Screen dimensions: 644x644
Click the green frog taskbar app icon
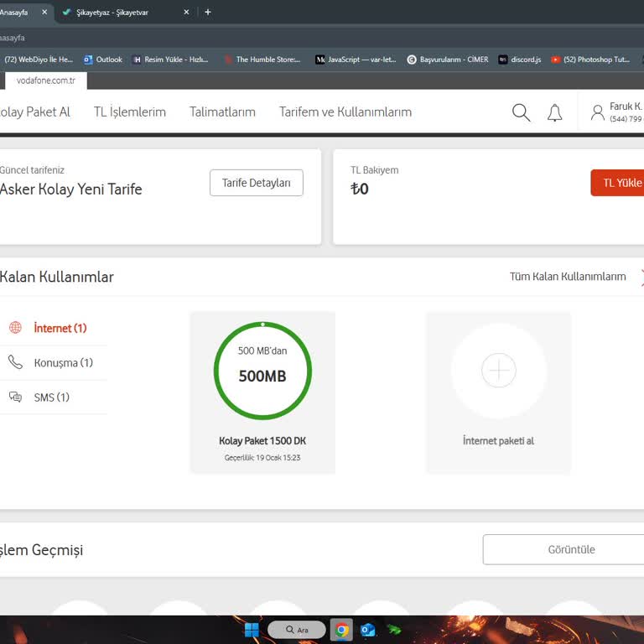(394, 630)
